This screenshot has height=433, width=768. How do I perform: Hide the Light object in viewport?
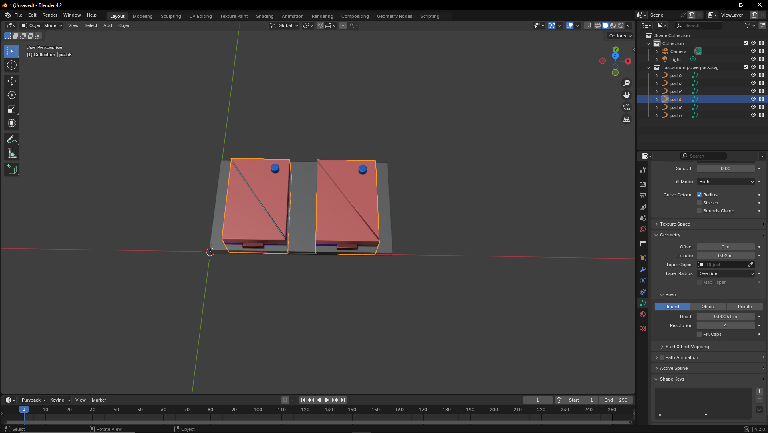tap(753, 59)
